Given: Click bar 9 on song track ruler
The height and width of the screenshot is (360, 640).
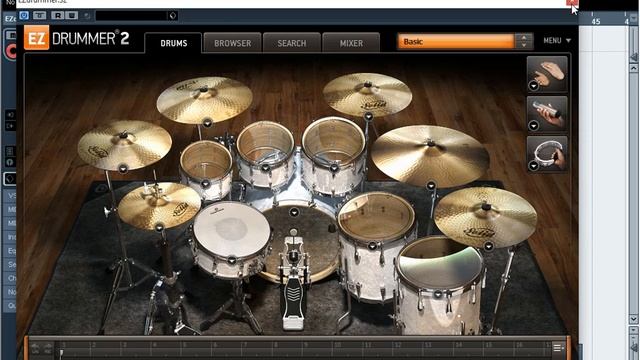Looking at the screenshot, I should pyautogui.click(x=306, y=345).
